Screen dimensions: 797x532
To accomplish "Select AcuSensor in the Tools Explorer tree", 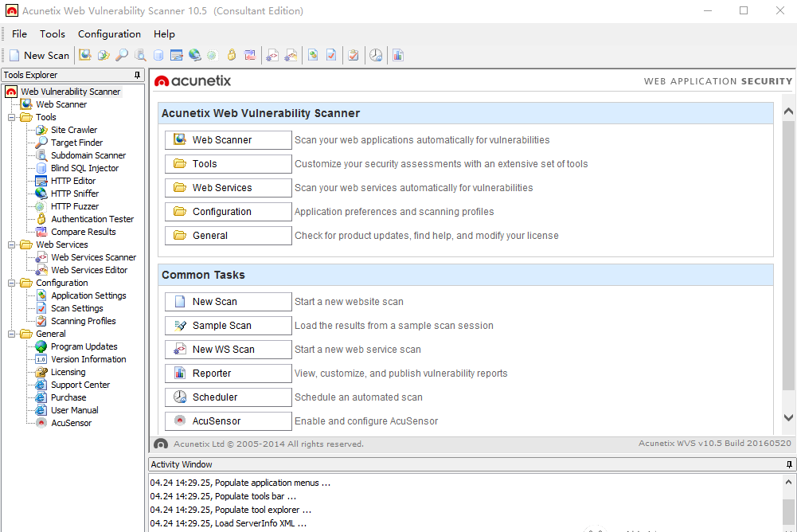I will pyautogui.click(x=71, y=423).
